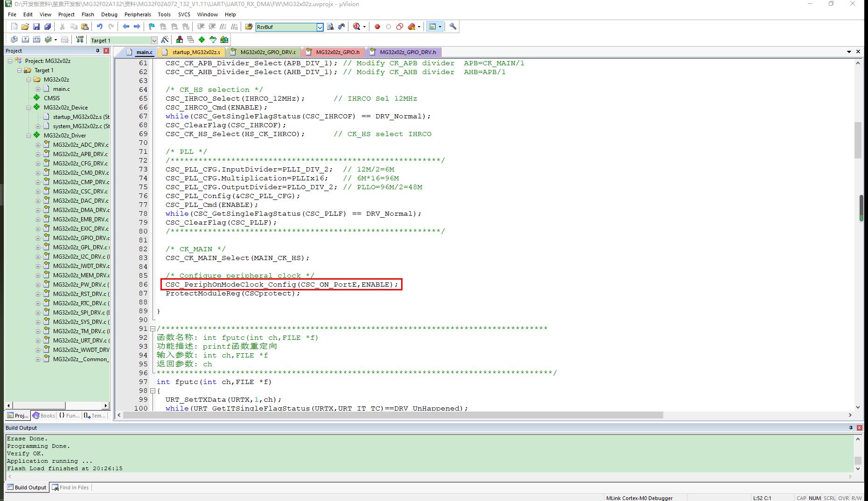Expand the MG32x02z_ADC_DRV.c node
Screen dimensions: 868x501
click(38, 145)
